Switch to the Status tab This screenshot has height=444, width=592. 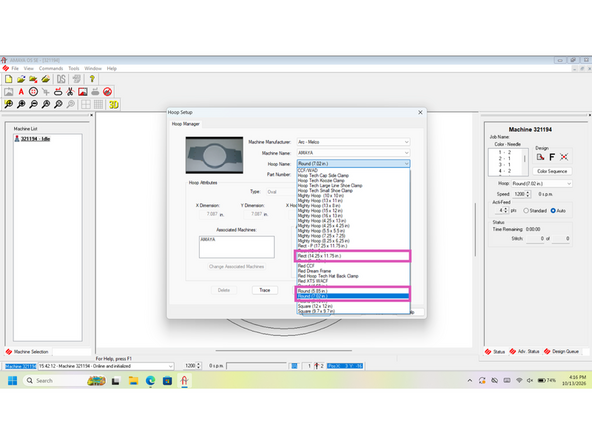495,352
